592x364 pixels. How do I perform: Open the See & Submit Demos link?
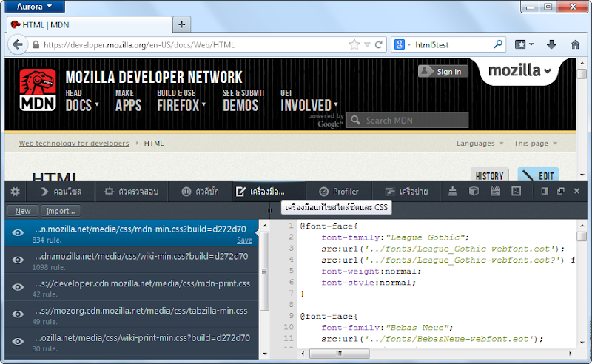243,101
